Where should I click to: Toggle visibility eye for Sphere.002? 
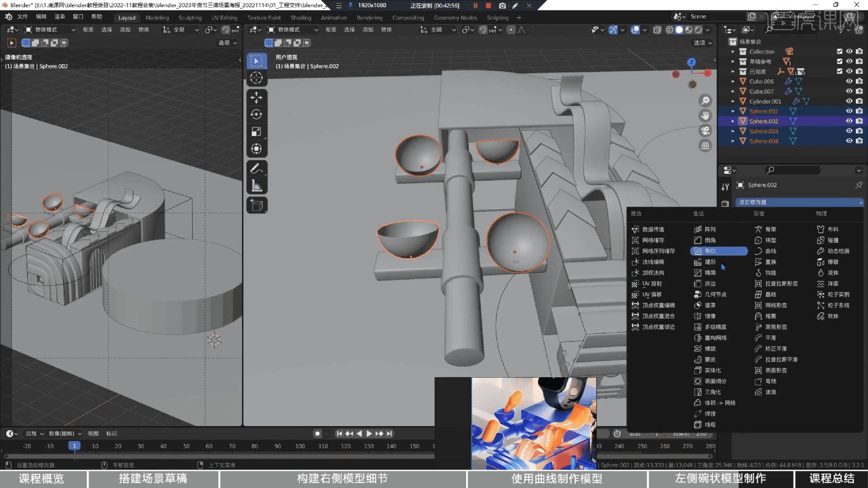click(849, 121)
